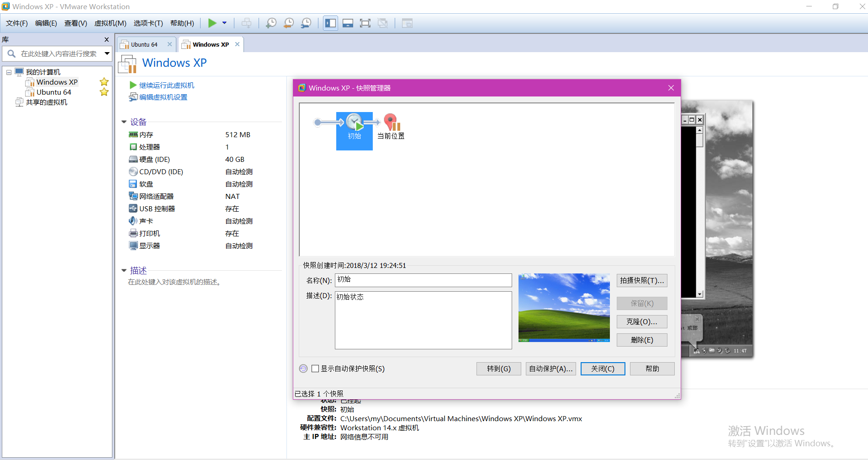868x460 pixels.
Task: Click the VM description text area
Action: (175, 282)
